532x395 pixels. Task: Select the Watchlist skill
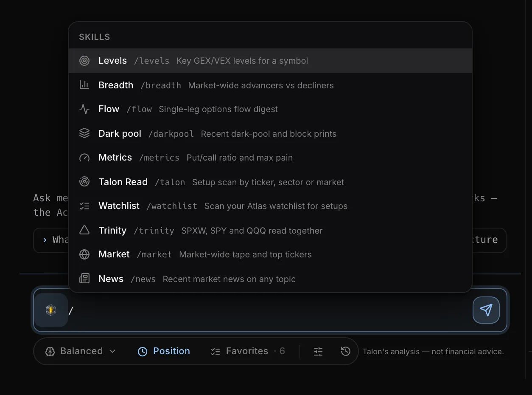270,206
